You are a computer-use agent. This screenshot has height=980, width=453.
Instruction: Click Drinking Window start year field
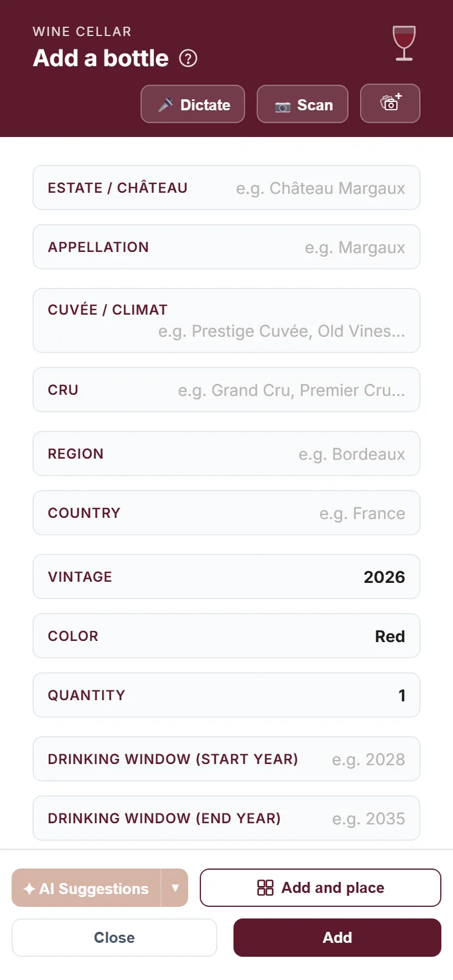click(x=227, y=759)
